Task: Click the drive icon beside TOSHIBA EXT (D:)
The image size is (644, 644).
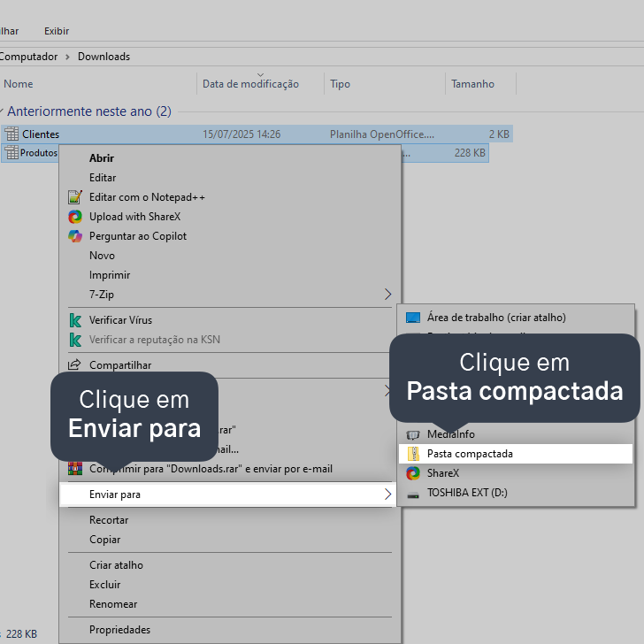Action: point(413,494)
